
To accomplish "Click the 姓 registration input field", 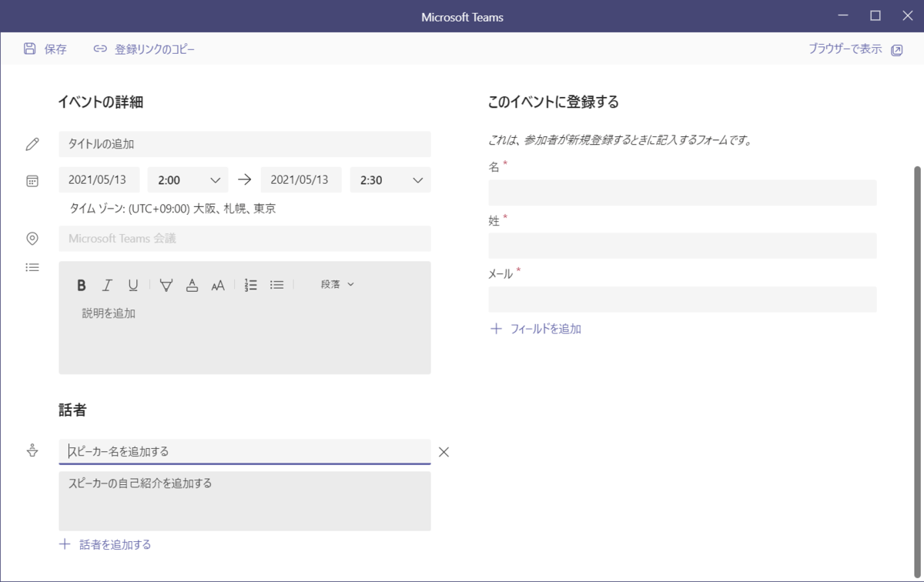I will [682, 246].
